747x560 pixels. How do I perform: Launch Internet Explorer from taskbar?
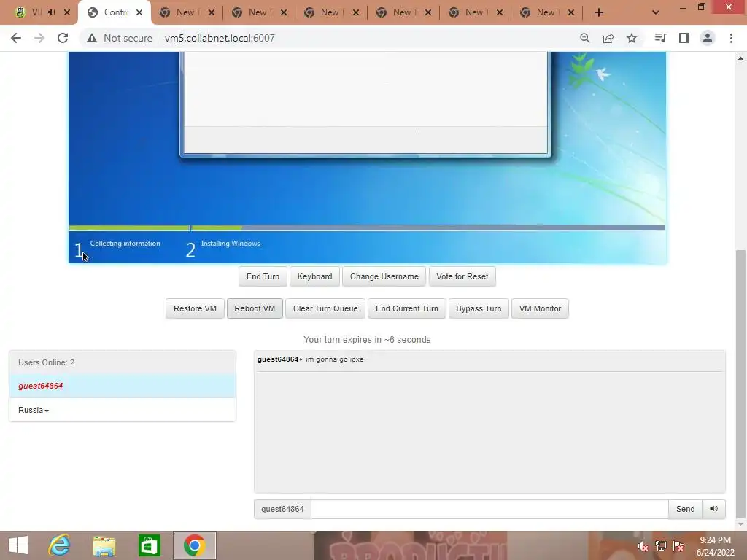[60, 545]
